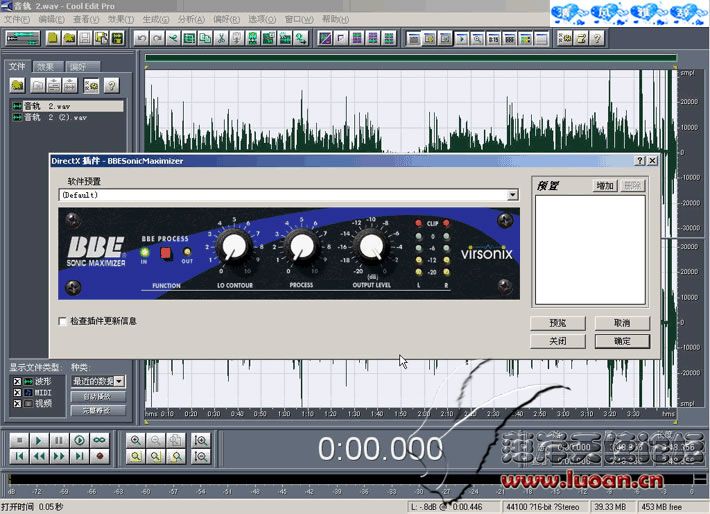The height and width of the screenshot is (514, 710).
Task: Click the large 0:00.000 time display
Action: pos(380,449)
